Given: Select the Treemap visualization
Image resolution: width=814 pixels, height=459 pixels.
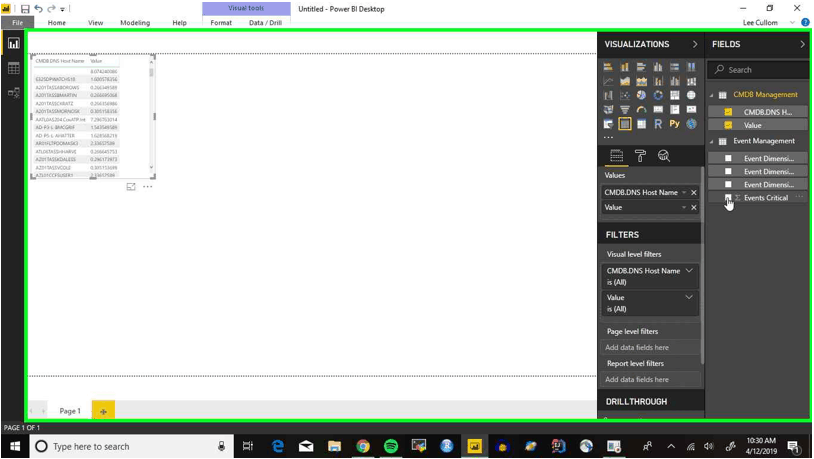Looking at the screenshot, I should 674,96.
